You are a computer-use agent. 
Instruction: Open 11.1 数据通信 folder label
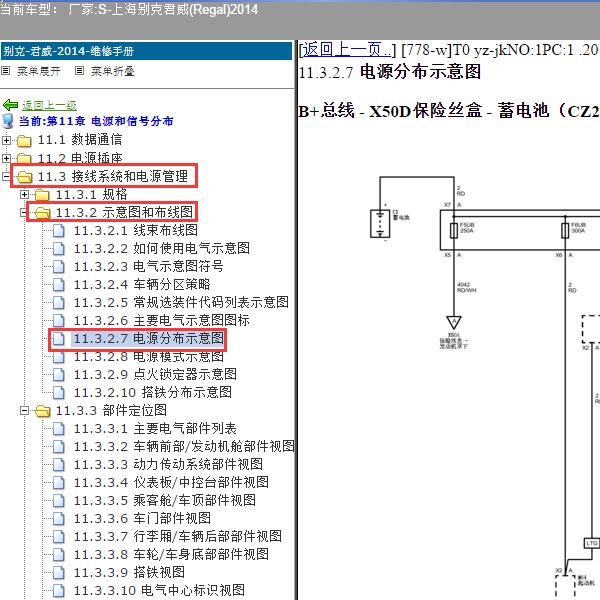pyautogui.click(x=80, y=140)
